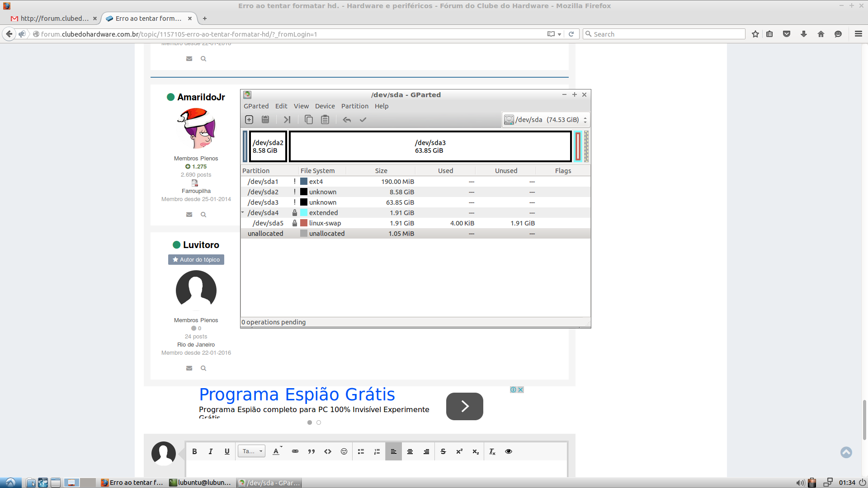Click the ad's arrow button
Screen dimensions: 868x488
464,406
